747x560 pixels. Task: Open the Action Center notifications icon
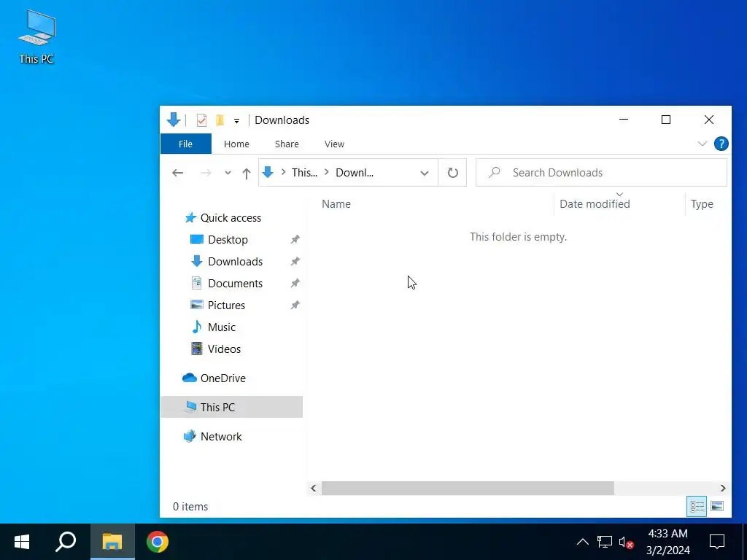pos(717,542)
